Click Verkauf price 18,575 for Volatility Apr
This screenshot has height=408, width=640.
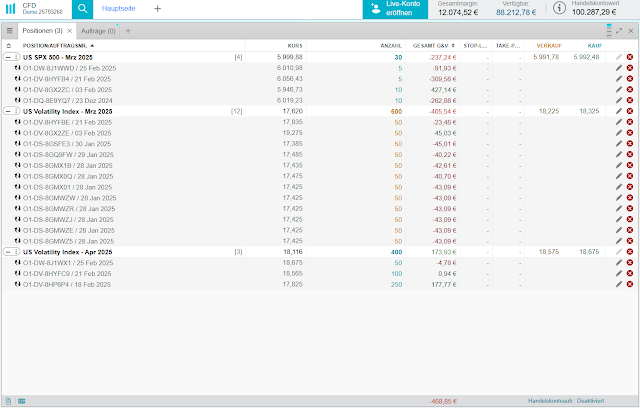tap(549, 252)
